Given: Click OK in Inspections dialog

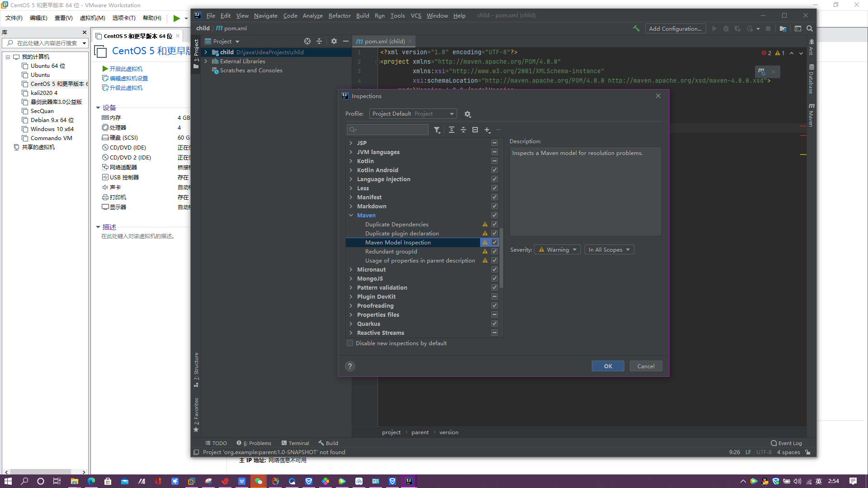Looking at the screenshot, I should click(x=608, y=366).
